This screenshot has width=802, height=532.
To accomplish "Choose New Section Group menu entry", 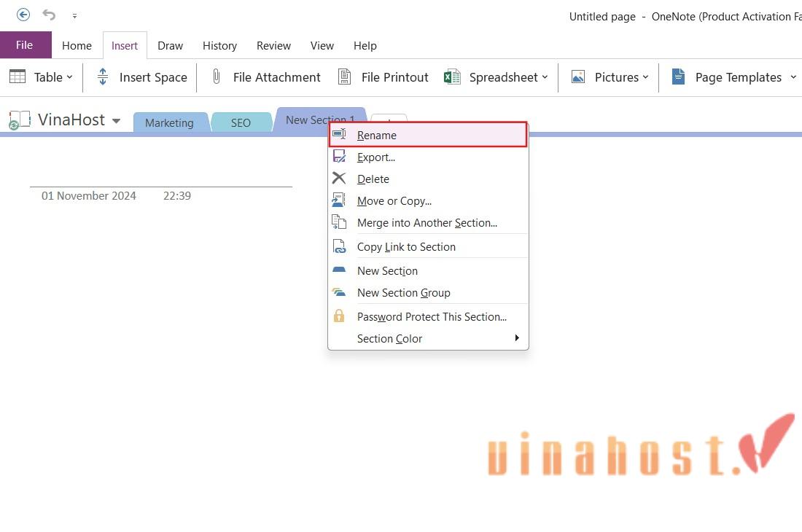I will click(428, 293).
